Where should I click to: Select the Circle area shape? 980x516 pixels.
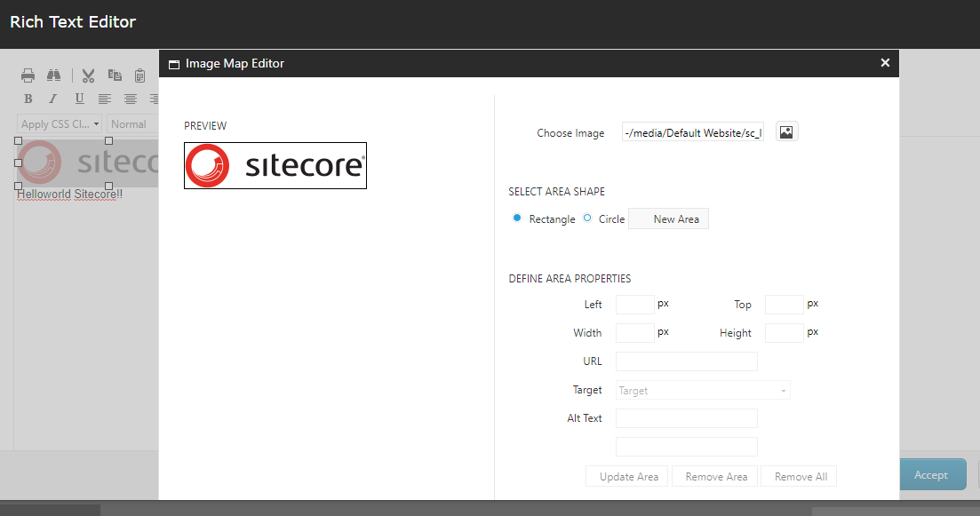pos(587,218)
